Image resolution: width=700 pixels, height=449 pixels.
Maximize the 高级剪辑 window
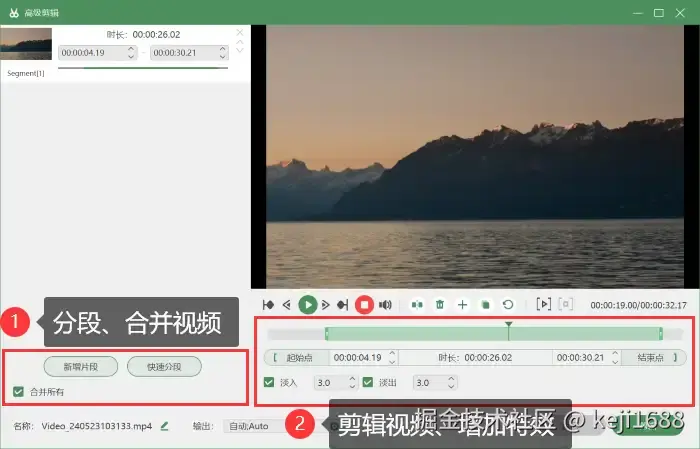pos(659,13)
